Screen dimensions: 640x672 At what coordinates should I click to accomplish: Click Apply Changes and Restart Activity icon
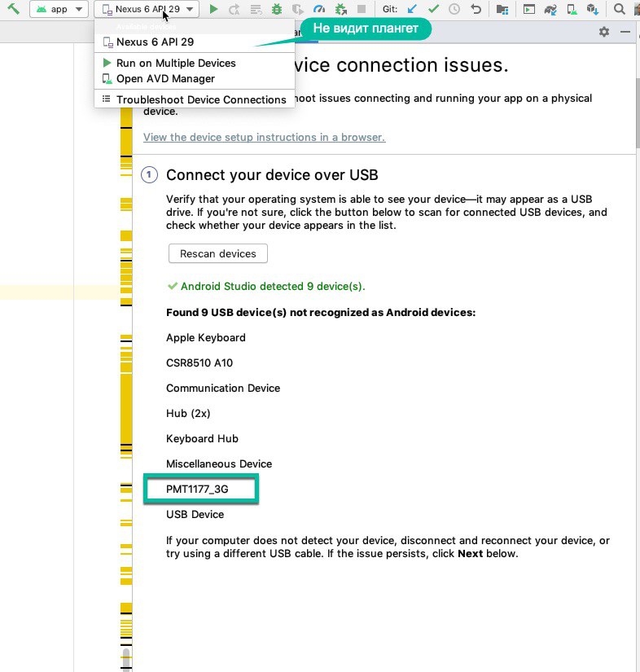[x=235, y=9]
